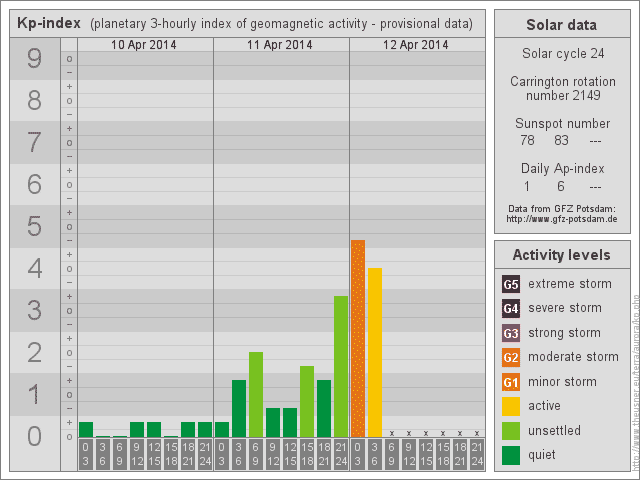Click the G5 extreme storm badge

coord(511,284)
